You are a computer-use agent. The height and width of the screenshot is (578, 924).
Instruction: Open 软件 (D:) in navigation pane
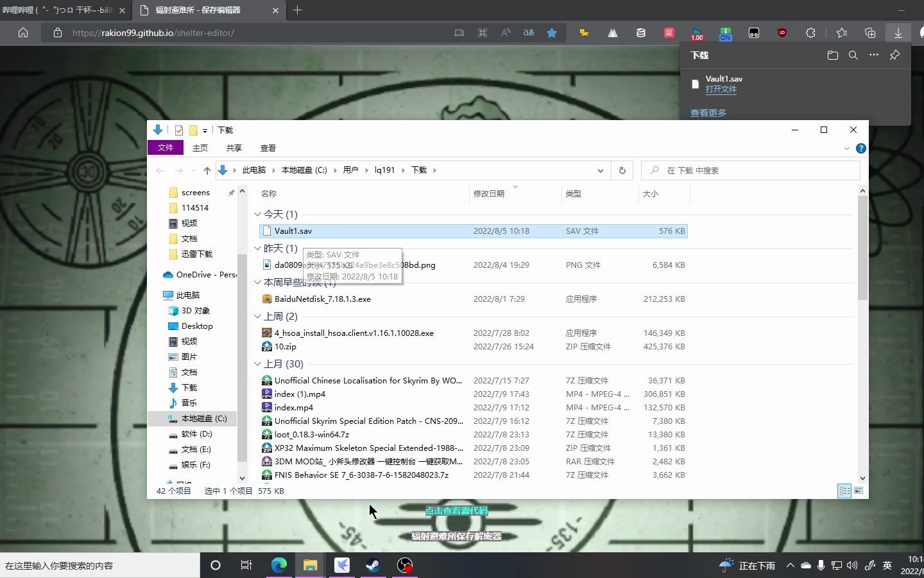(196, 434)
